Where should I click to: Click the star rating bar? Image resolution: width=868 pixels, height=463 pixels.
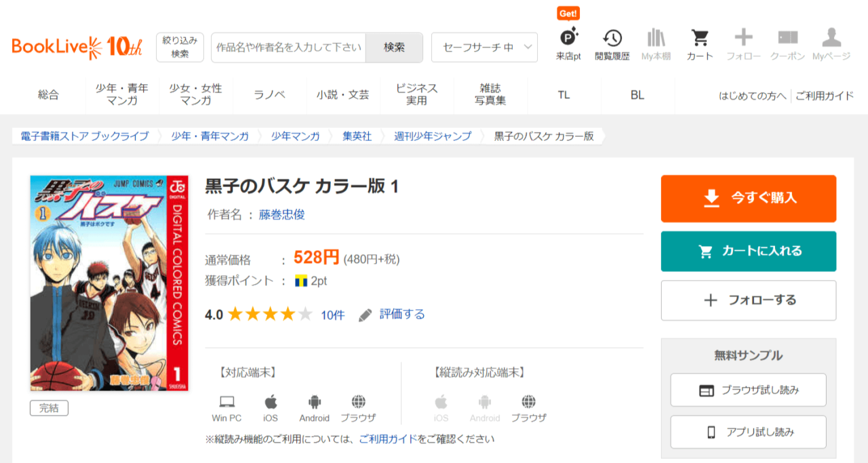point(270,315)
